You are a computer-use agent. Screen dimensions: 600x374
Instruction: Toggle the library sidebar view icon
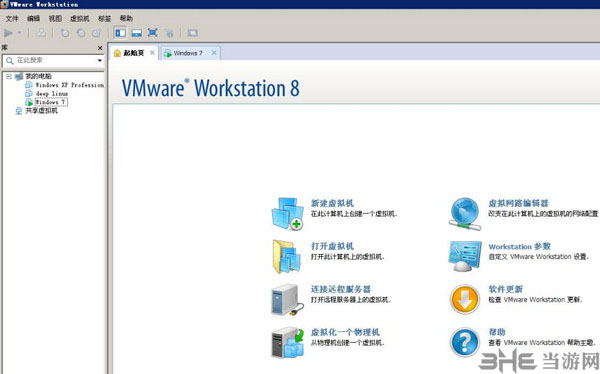pyautogui.click(x=120, y=33)
